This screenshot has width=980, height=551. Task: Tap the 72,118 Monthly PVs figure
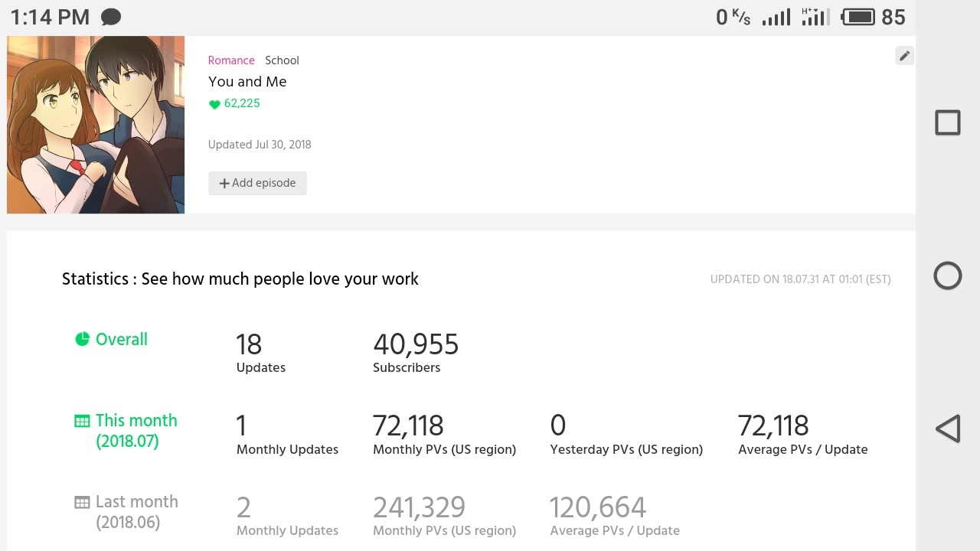click(408, 426)
